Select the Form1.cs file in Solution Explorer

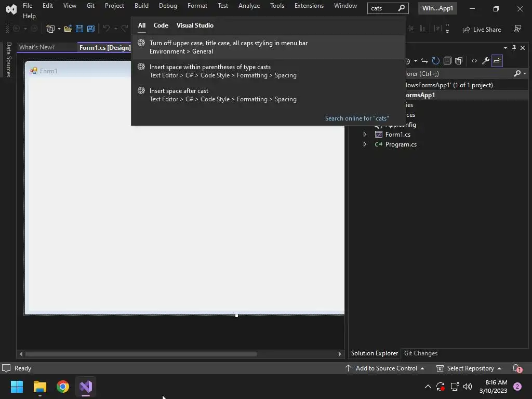coord(397,135)
